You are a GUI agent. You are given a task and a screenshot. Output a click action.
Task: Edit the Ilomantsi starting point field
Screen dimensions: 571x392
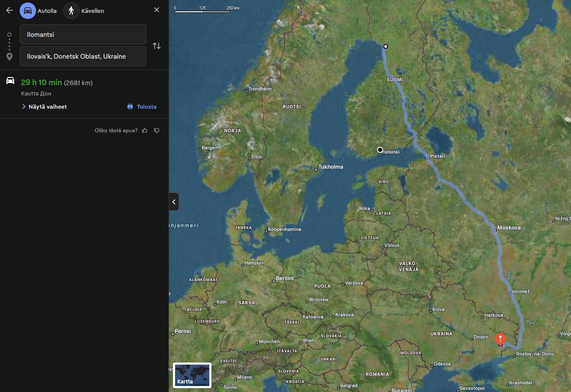[83, 34]
